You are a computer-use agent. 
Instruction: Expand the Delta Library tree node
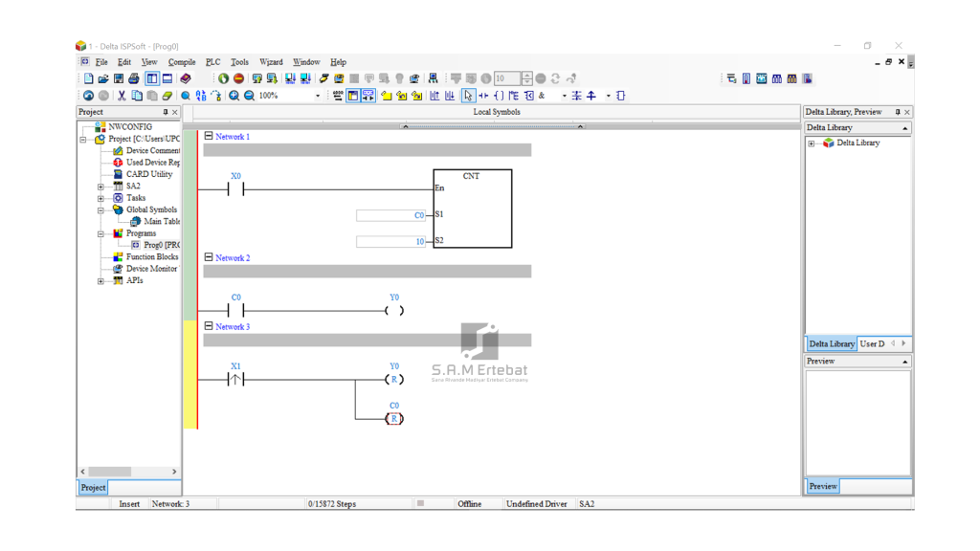point(813,143)
